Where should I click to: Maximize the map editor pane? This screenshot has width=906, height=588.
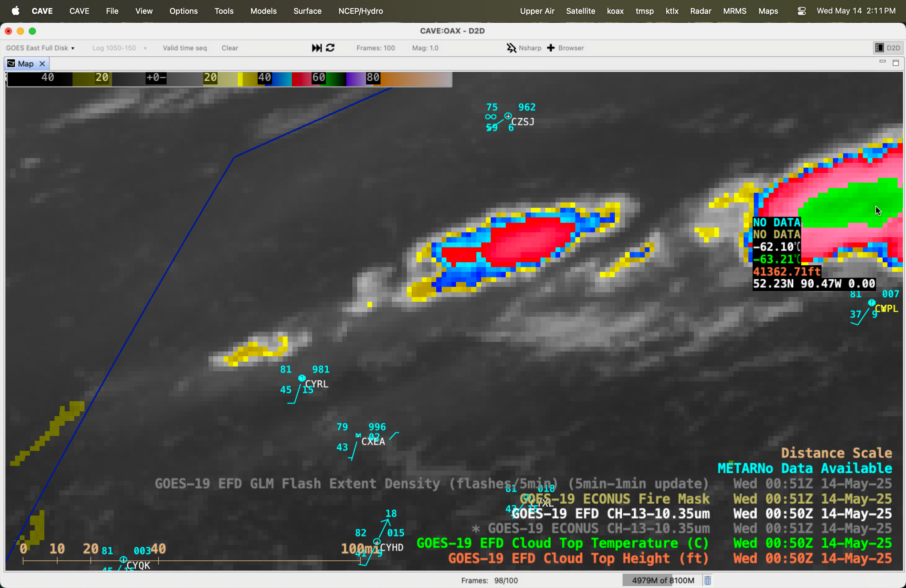[x=896, y=63]
